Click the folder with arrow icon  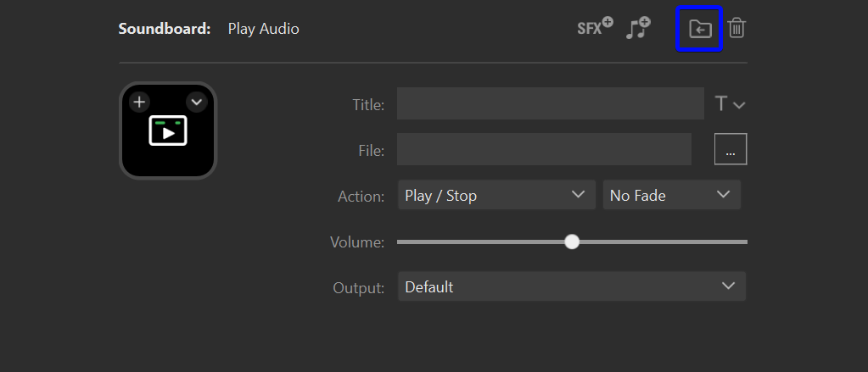coord(699,29)
